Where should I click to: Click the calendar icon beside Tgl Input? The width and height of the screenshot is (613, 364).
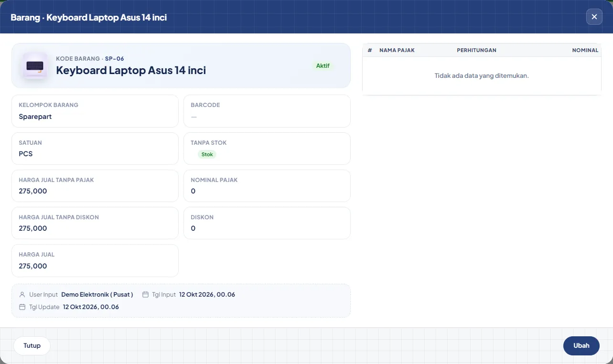[x=146, y=295]
